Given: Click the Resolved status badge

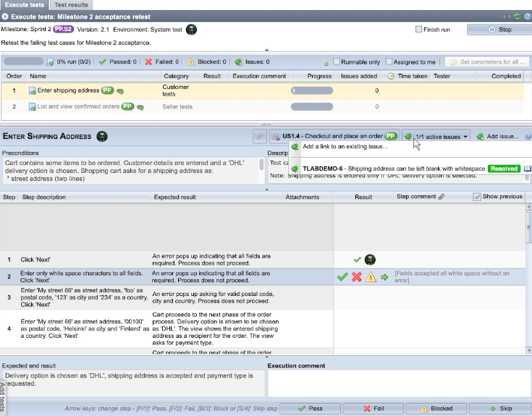Looking at the screenshot, I should pyautogui.click(x=504, y=169).
